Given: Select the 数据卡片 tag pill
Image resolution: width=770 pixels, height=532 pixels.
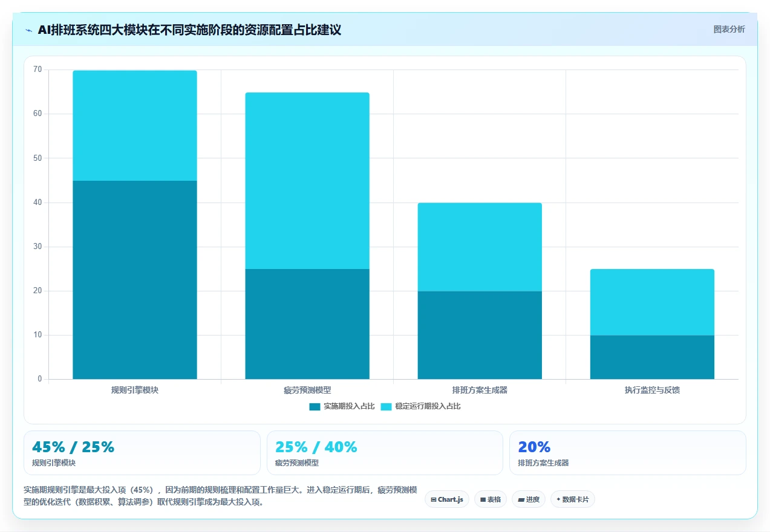Looking at the screenshot, I should tap(573, 499).
